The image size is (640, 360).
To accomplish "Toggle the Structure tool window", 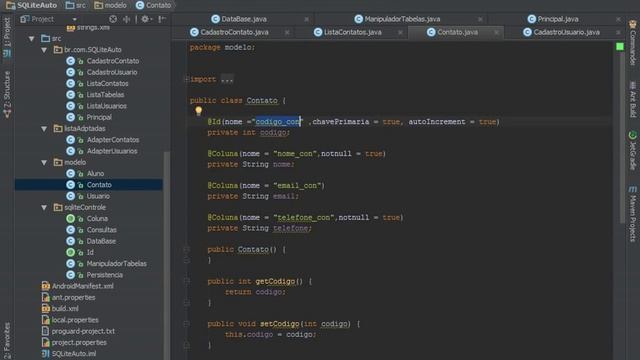I will [x=7, y=95].
